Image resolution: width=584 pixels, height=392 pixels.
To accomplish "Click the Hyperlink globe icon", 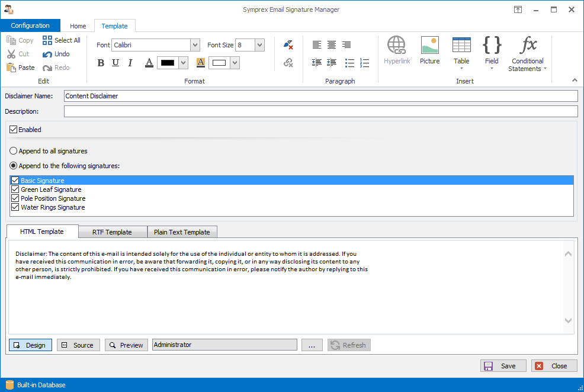I will click(396, 45).
